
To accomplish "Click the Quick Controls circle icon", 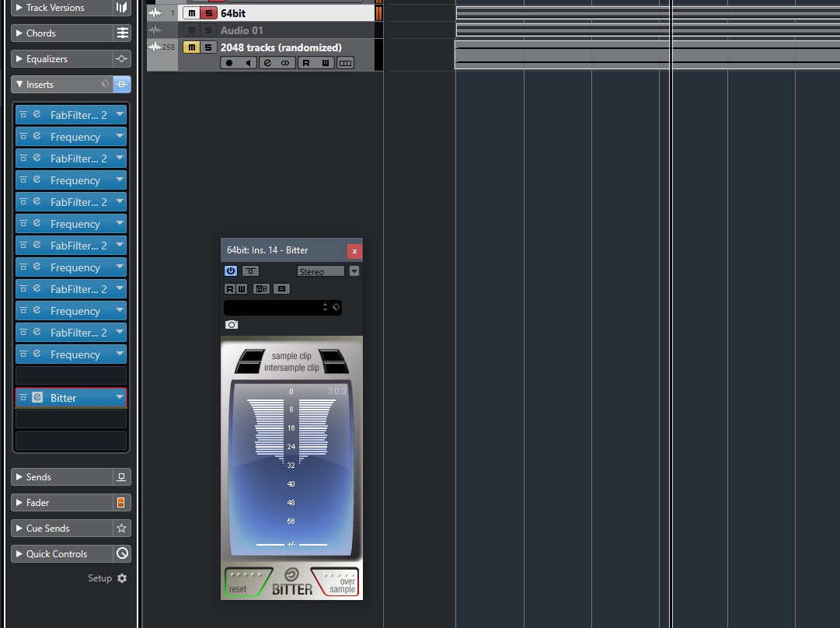I will coord(122,553).
